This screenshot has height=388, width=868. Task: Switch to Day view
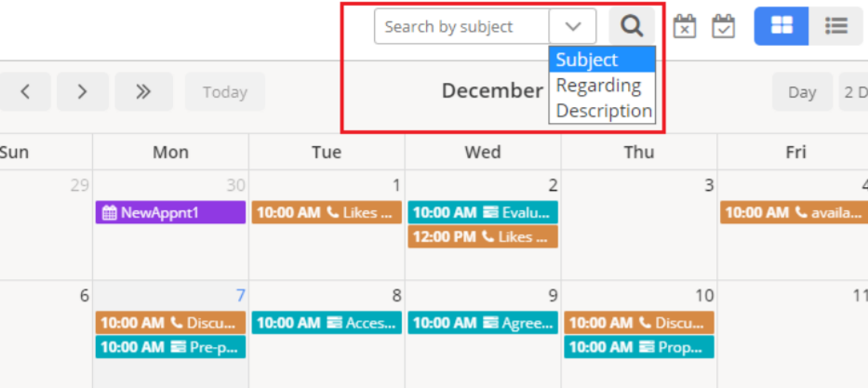coord(802,91)
